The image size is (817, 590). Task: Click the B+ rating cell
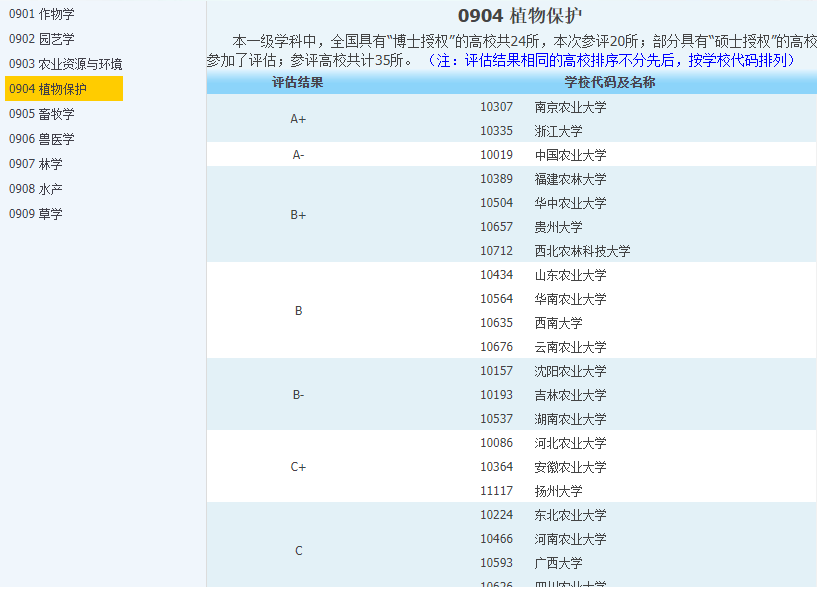click(298, 215)
